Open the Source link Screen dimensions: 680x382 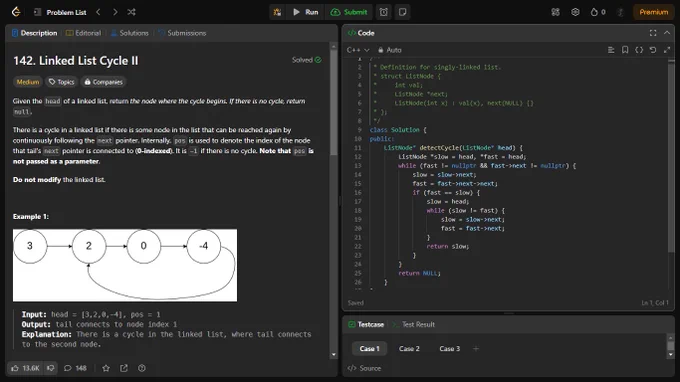click(x=364, y=368)
